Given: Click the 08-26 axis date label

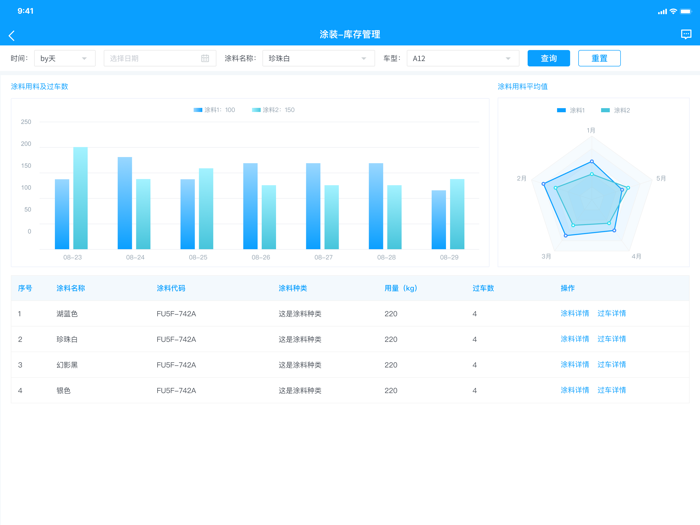Looking at the screenshot, I should point(261,258).
